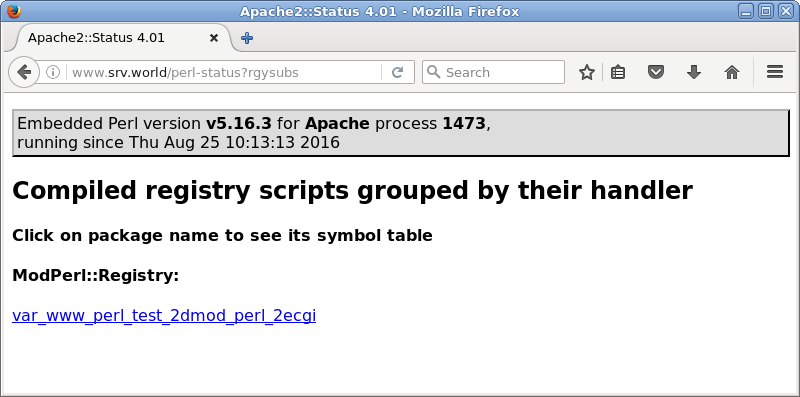Go to the Firefox home page
Image resolution: width=800 pixels, height=397 pixels.
click(x=732, y=72)
